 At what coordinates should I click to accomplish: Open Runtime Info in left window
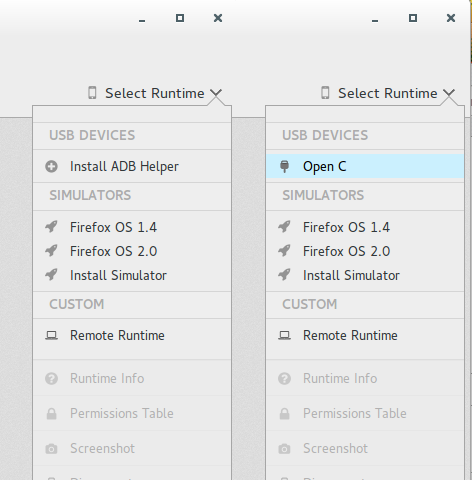click(x=132, y=379)
